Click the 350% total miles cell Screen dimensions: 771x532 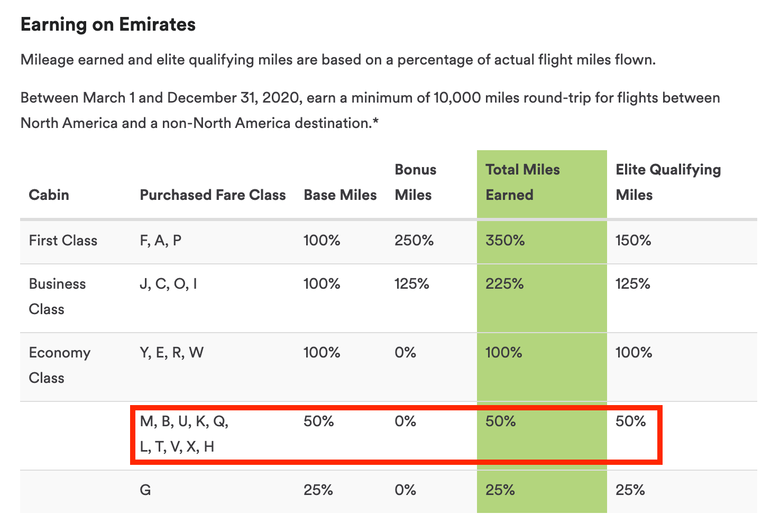[x=505, y=240]
